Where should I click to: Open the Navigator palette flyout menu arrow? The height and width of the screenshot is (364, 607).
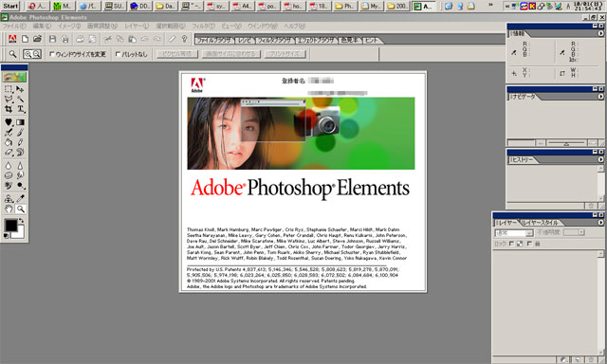[600, 97]
